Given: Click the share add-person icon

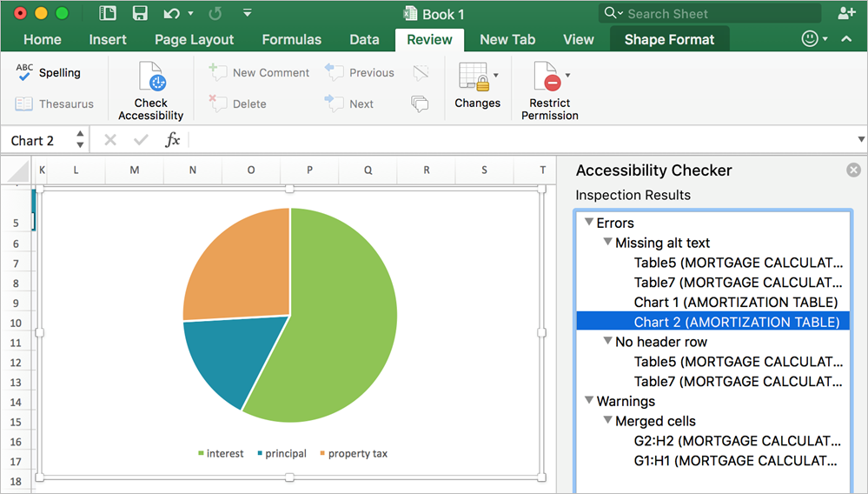Looking at the screenshot, I should click(846, 13).
